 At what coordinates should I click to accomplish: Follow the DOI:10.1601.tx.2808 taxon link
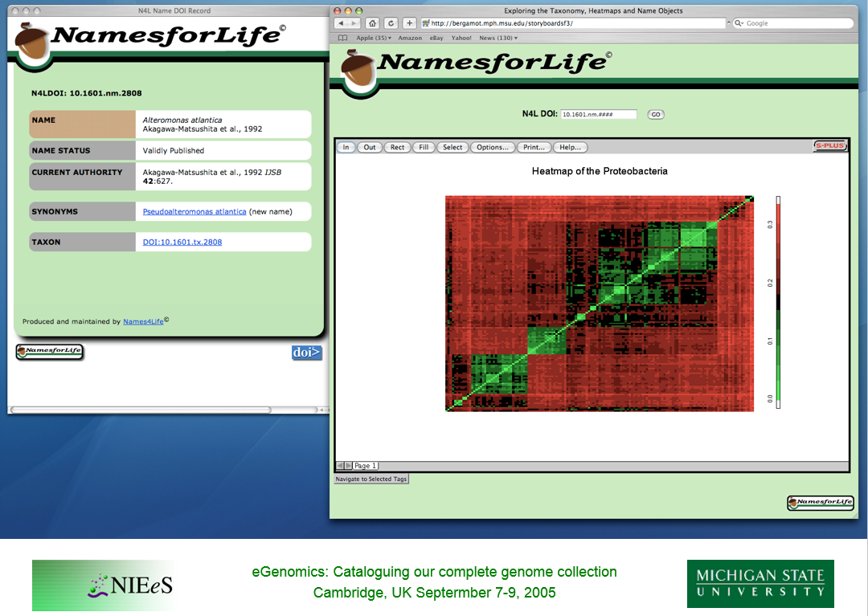[182, 242]
